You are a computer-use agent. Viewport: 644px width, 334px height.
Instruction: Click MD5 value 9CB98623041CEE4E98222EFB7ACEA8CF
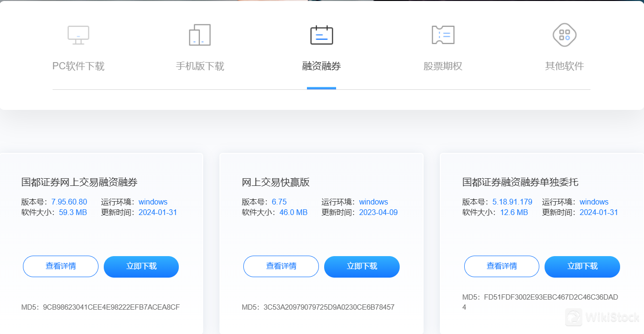(x=111, y=307)
